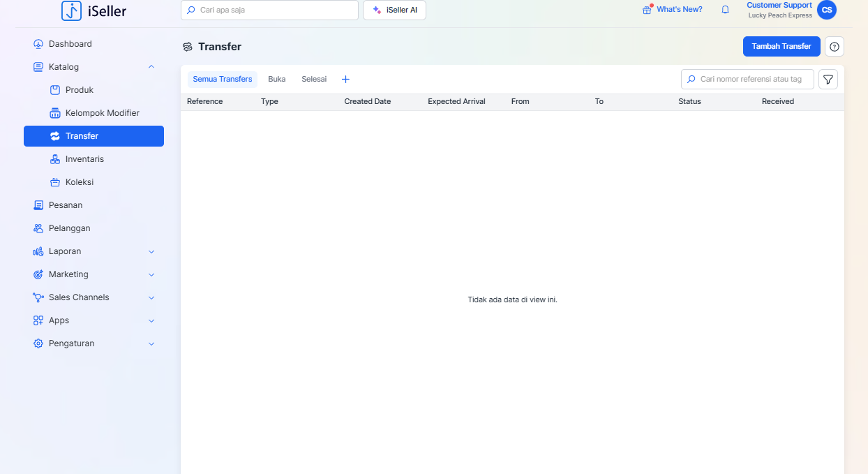
Task: Open the iSeller AI button
Action: (394, 10)
